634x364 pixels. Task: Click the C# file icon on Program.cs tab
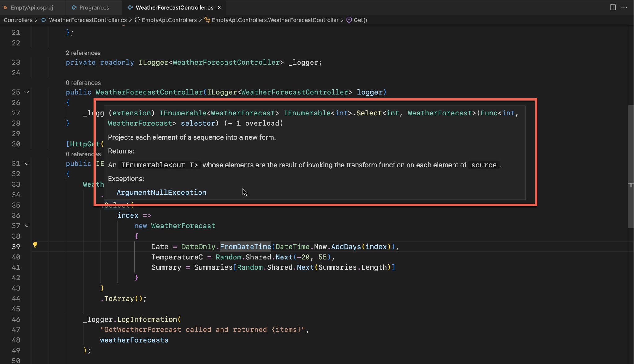click(74, 7)
